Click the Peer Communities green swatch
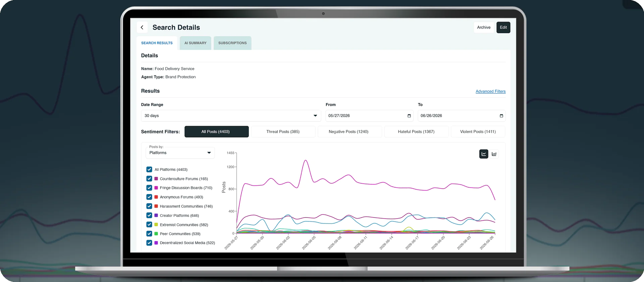 click(x=156, y=234)
